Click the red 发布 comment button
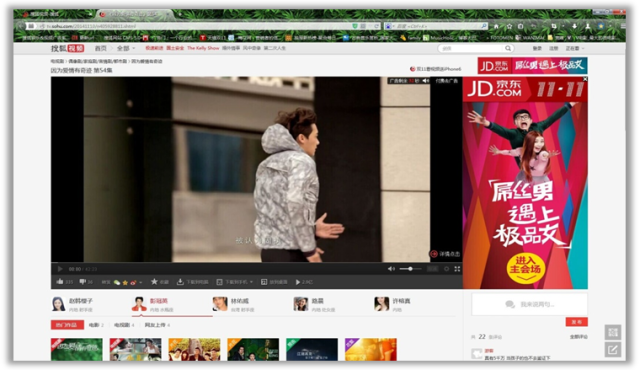This screenshot has height=370, width=640. pos(576,322)
